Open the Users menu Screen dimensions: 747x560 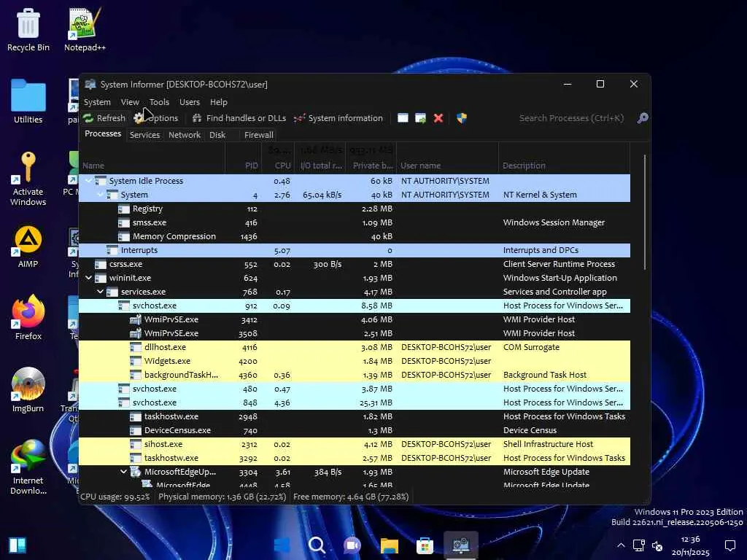point(190,102)
